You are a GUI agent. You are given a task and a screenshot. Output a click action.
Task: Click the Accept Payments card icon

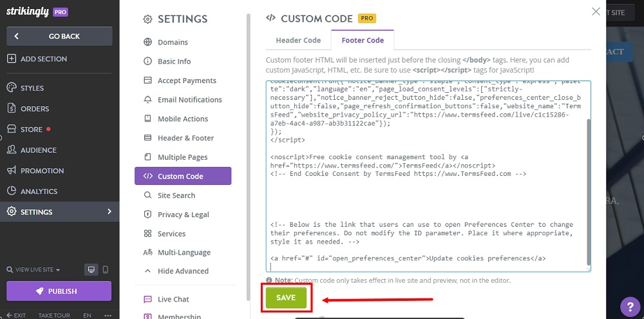coord(147,80)
